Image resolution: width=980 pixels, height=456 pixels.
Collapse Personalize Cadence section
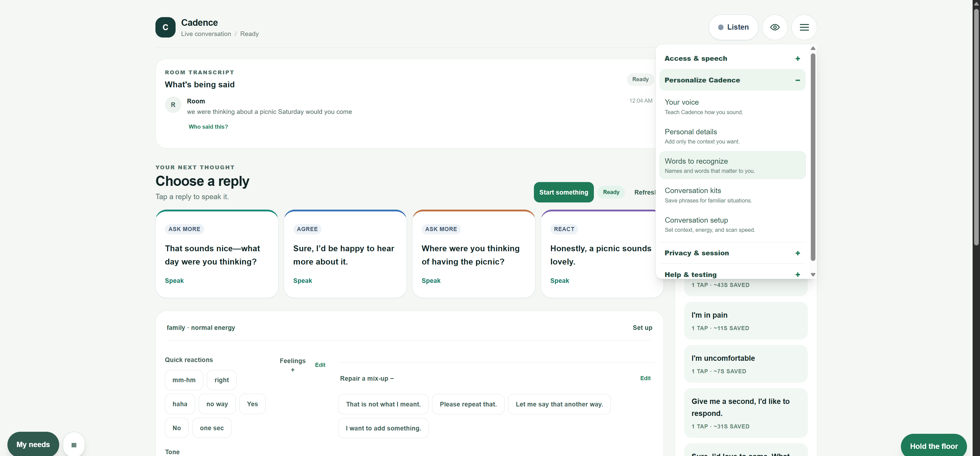[x=732, y=80]
